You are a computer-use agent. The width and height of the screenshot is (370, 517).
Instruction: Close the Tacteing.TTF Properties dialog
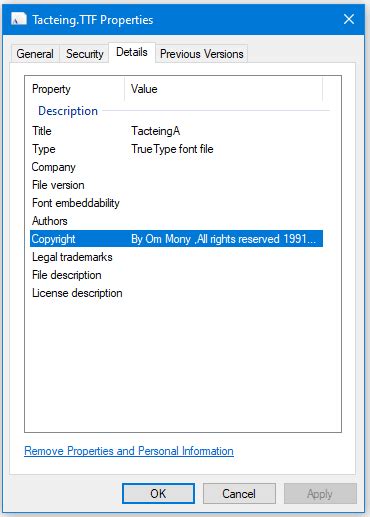[x=349, y=19]
